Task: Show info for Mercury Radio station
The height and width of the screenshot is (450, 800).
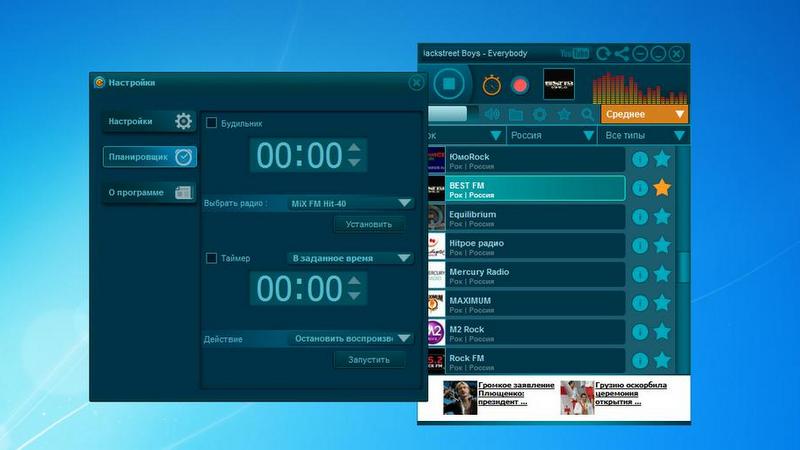Action: pyautogui.click(x=640, y=274)
